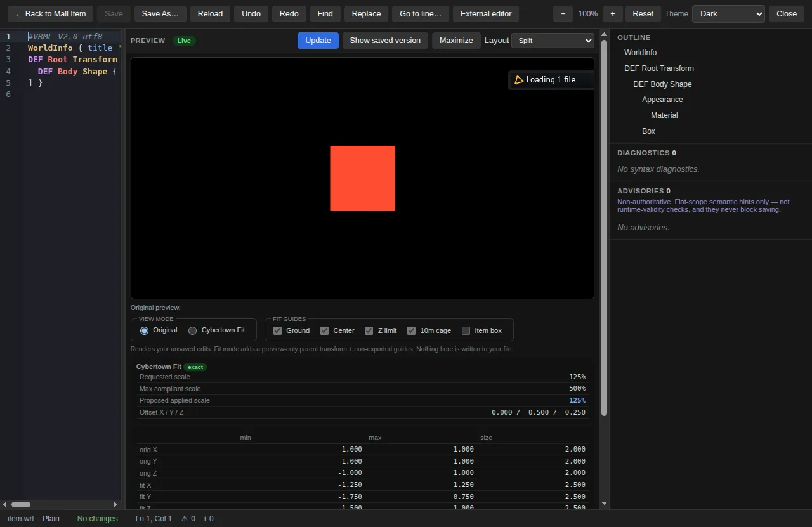Click the Undo button
812x527 pixels.
point(251,14)
